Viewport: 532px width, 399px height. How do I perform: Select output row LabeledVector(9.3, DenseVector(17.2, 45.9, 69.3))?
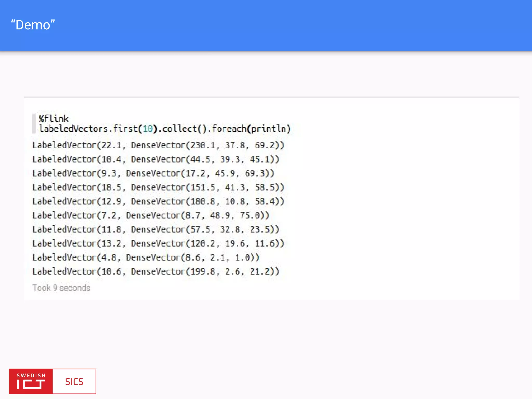(x=153, y=173)
